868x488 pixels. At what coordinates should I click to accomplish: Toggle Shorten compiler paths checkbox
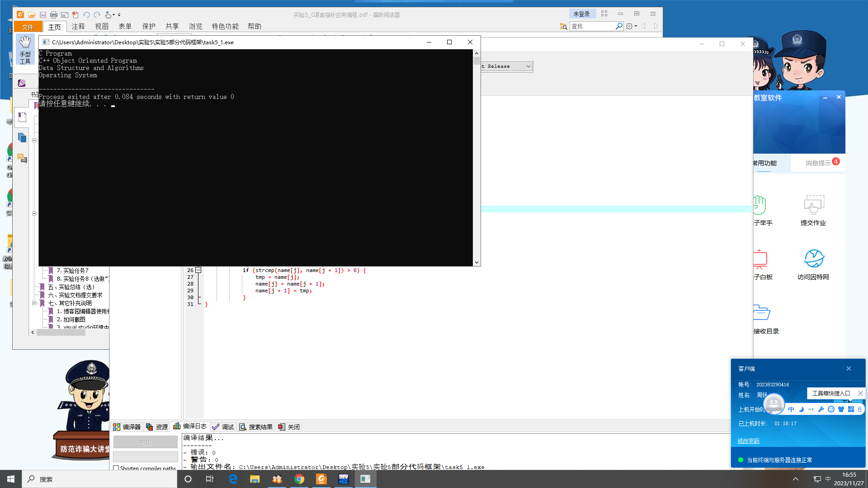coord(116,468)
